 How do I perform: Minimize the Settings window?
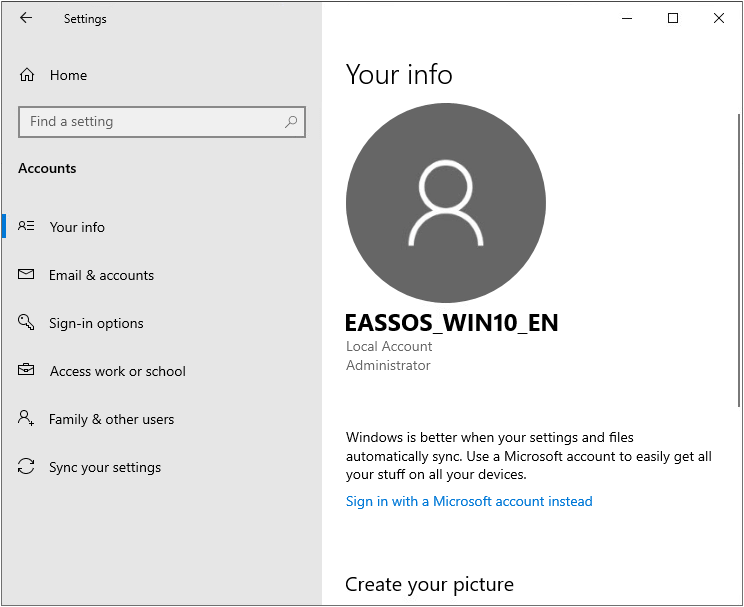(627, 18)
